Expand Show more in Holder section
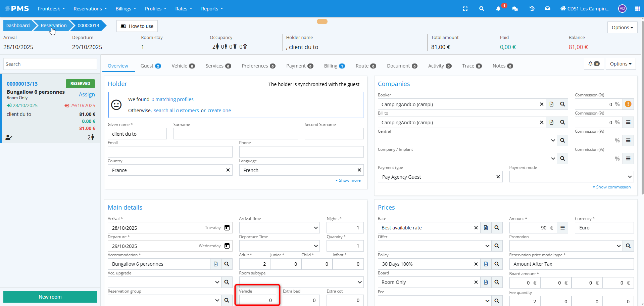Viewport: 644px width, 306px height. (348, 180)
